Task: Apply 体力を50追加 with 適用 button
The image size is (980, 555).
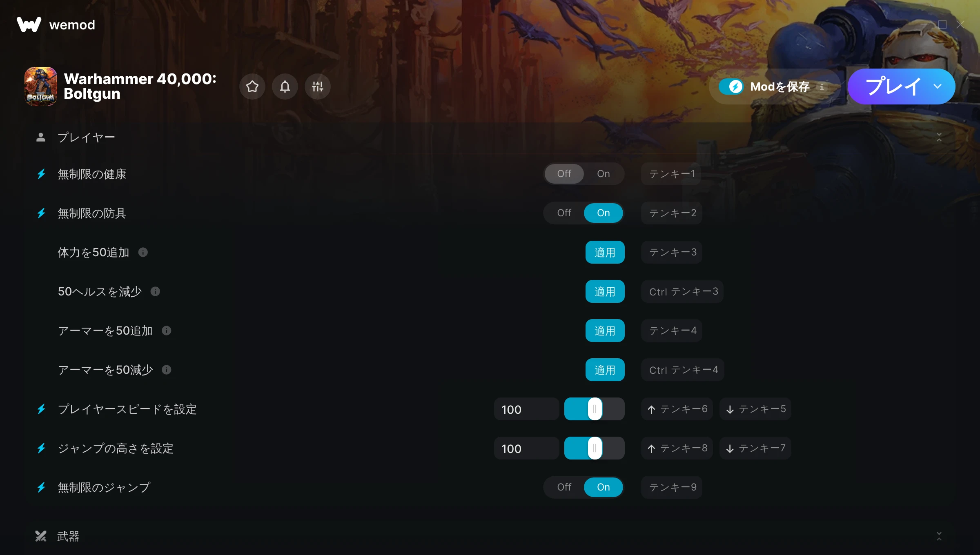Action: click(605, 252)
